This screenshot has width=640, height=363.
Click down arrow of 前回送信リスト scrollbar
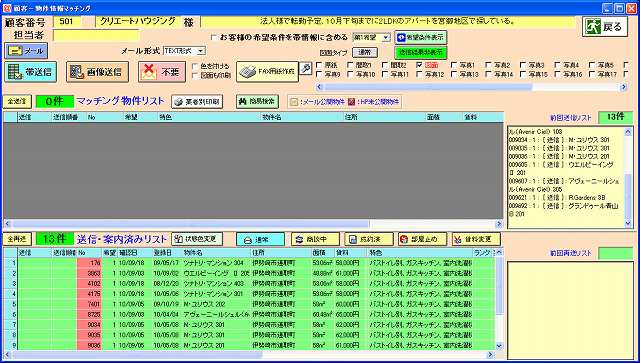(x=629, y=223)
